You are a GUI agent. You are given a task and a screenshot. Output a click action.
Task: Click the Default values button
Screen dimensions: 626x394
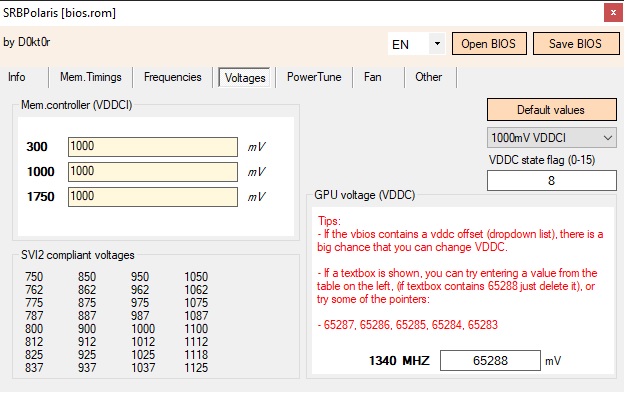click(x=551, y=110)
